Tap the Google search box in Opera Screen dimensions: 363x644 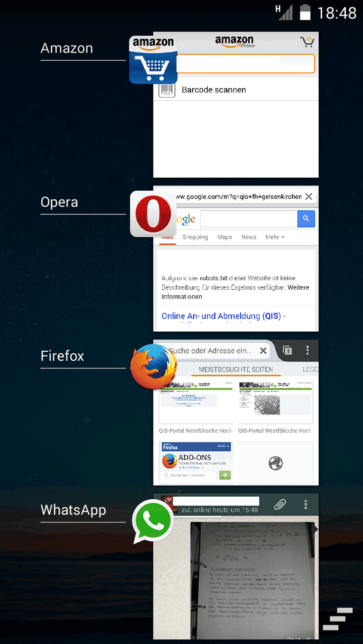click(x=249, y=219)
